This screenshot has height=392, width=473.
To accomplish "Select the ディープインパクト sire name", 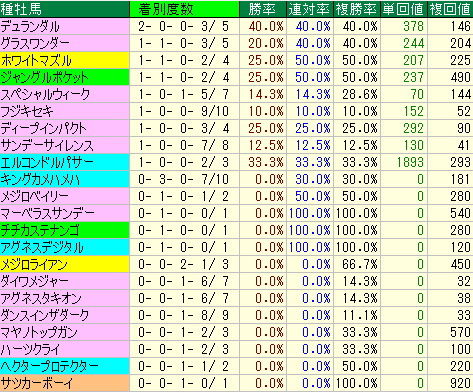I will tap(43, 128).
